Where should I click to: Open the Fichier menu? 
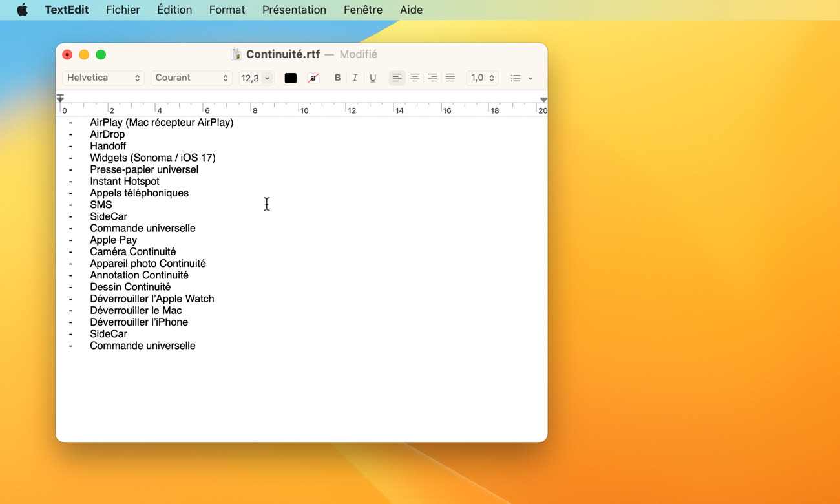pyautogui.click(x=123, y=10)
